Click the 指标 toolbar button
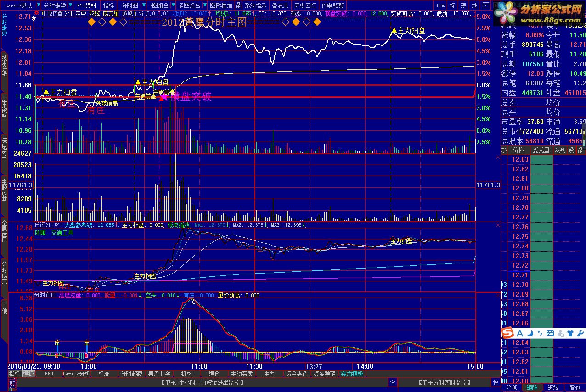 point(109,6)
